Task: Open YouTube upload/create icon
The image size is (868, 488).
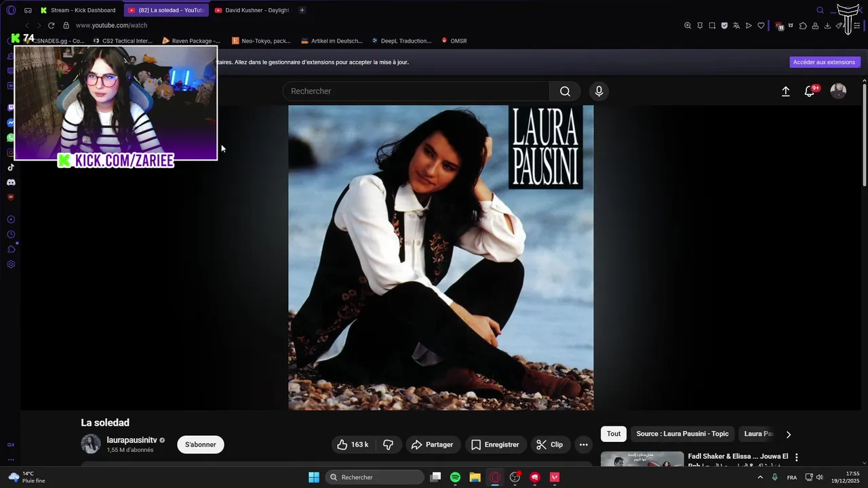Action: coord(785,91)
